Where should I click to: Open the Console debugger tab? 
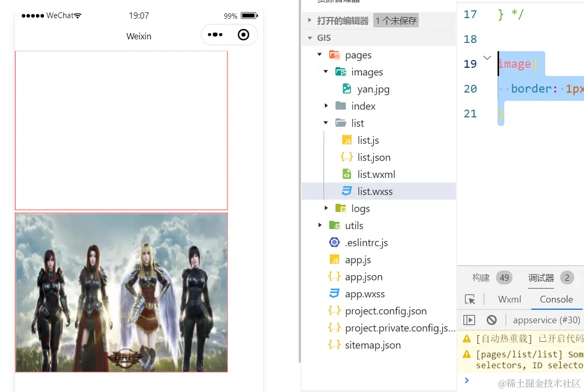click(x=557, y=299)
